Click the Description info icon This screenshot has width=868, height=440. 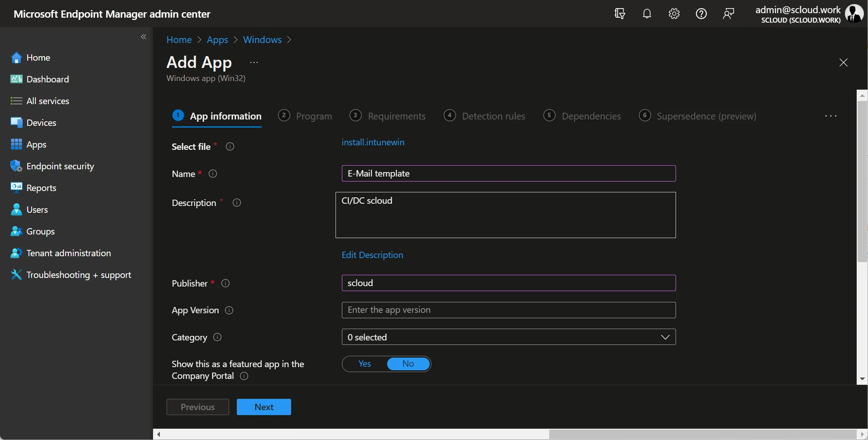point(237,203)
